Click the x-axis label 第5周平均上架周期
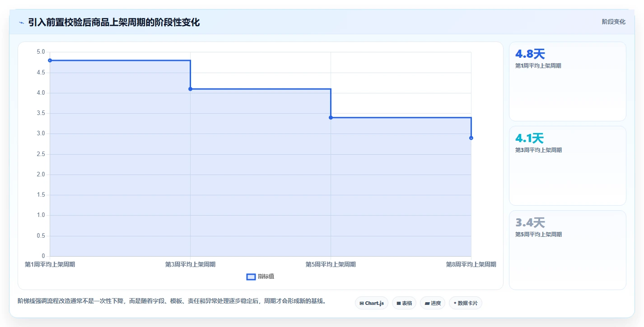The width and height of the screenshot is (644, 327). [331, 264]
